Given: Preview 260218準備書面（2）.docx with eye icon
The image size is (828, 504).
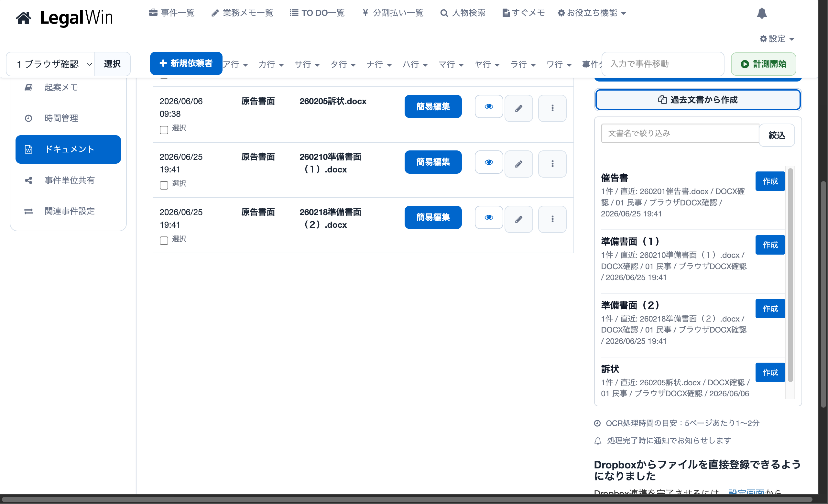Looking at the screenshot, I should click(489, 218).
